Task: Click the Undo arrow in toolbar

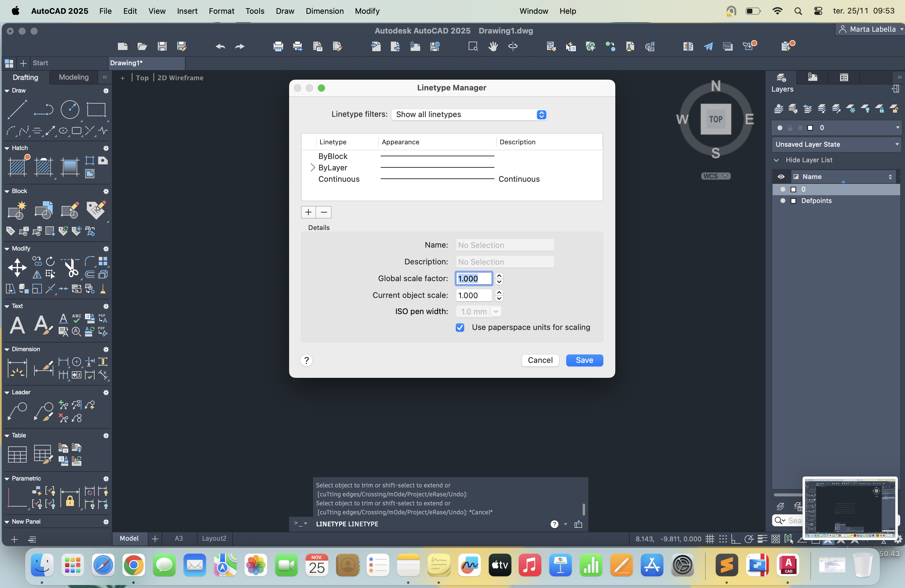Action: (x=220, y=46)
